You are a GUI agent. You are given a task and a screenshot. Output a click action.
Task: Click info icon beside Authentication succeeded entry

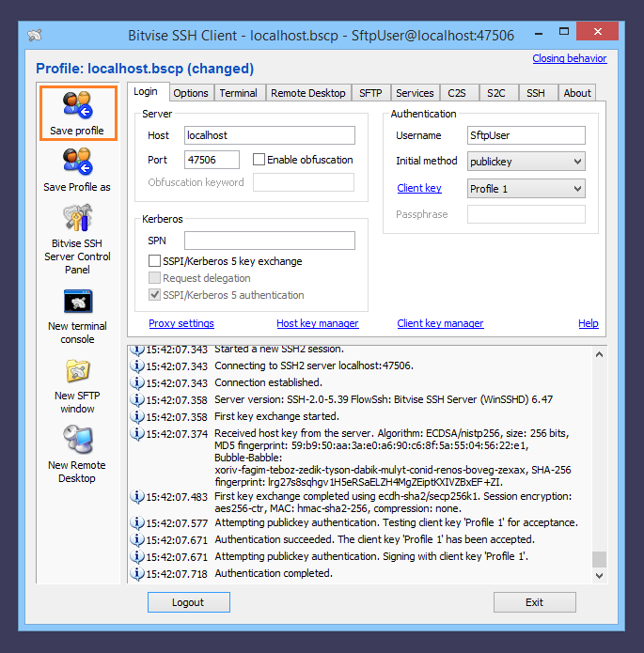(x=136, y=539)
